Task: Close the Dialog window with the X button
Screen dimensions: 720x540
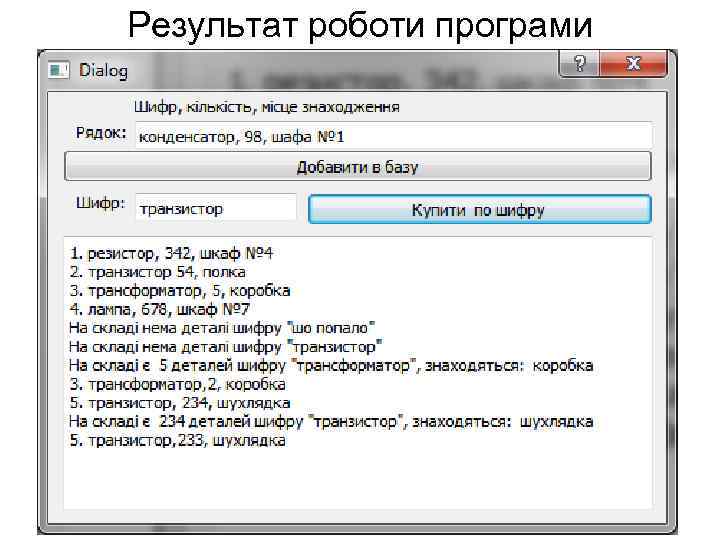Action: coord(633,64)
